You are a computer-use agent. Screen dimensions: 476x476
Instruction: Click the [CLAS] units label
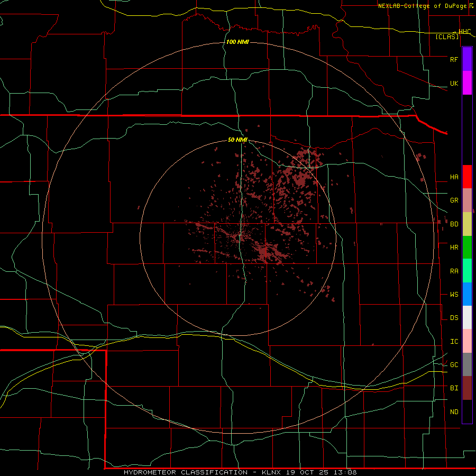447,37
